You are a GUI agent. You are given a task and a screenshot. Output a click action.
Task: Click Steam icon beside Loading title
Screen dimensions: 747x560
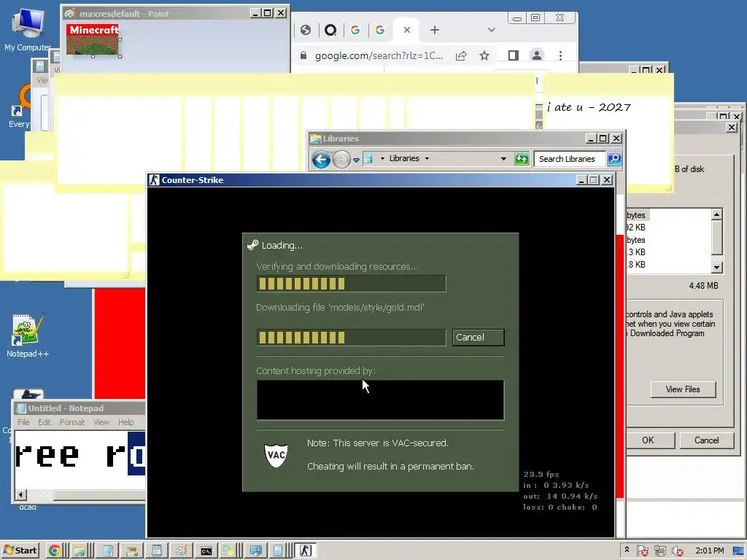[x=252, y=245]
